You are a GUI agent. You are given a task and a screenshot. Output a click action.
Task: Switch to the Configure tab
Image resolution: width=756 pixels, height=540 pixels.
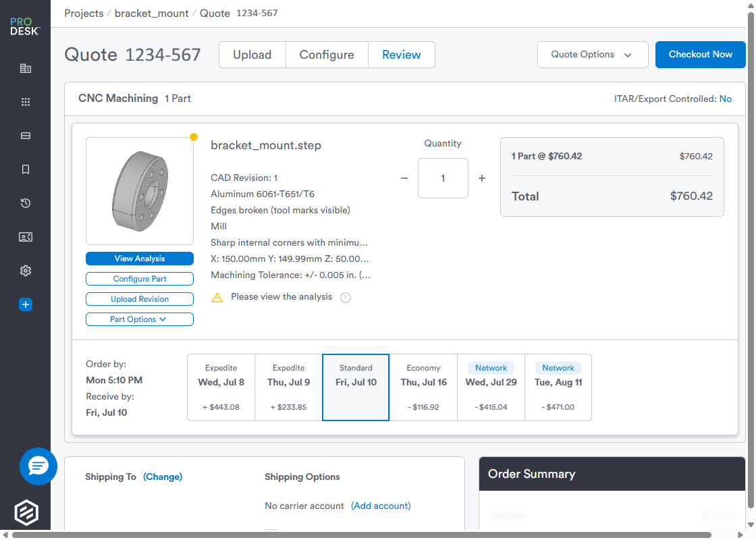coord(327,55)
